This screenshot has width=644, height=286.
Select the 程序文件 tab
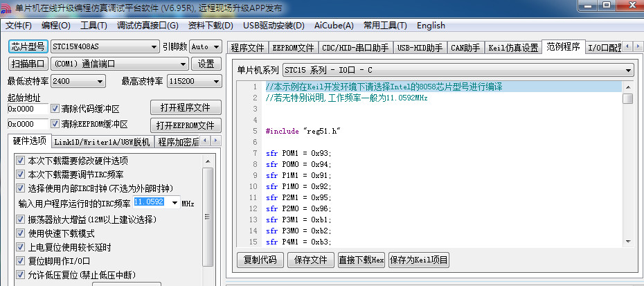coord(247,48)
